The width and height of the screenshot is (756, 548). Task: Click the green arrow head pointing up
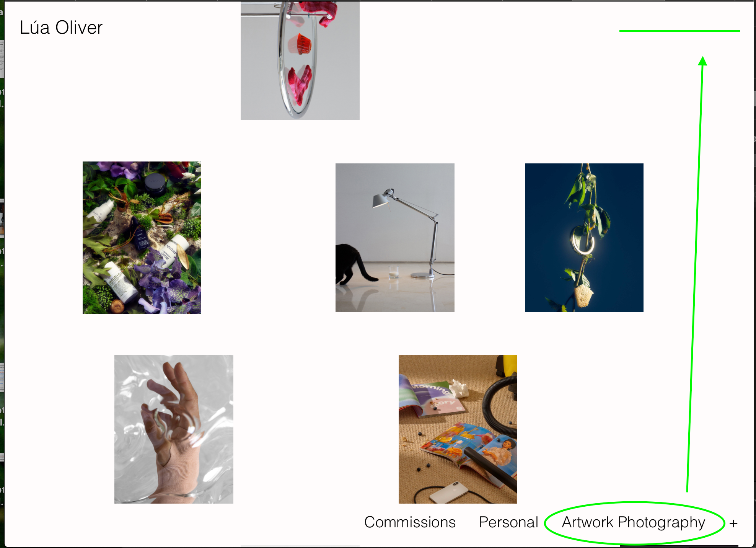click(702, 61)
